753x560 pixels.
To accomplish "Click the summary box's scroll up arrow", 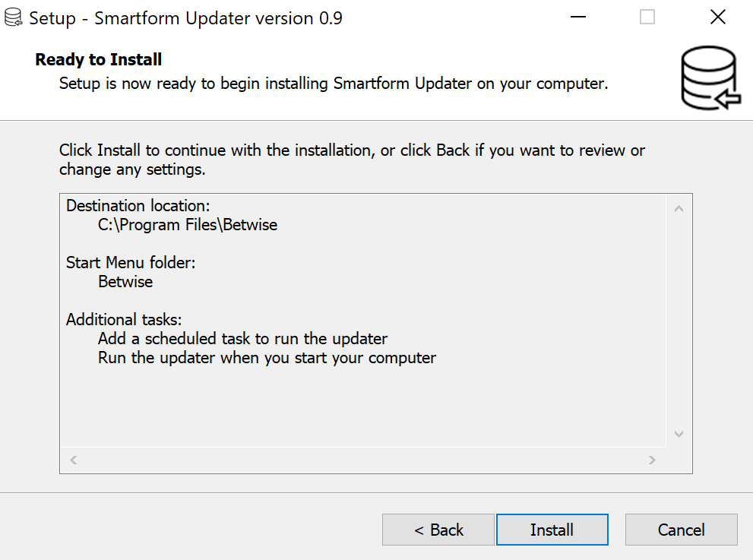I will [679, 208].
